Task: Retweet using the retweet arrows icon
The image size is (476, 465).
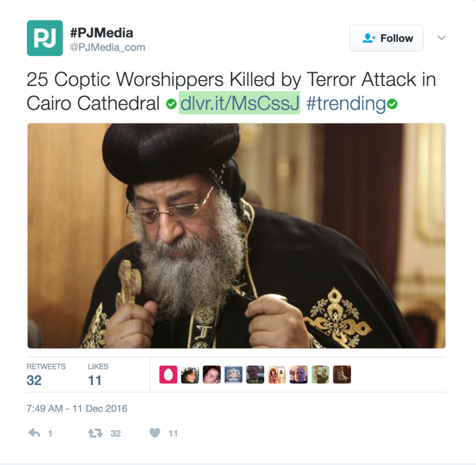Action: [x=95, y=433]
